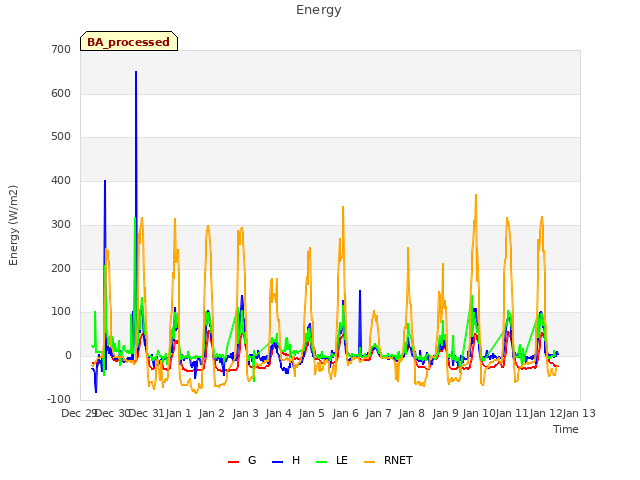This screenshot has width=640, height=480.
Task: Click the BA_processed annotation label
Action: click(x=129, y=41)
